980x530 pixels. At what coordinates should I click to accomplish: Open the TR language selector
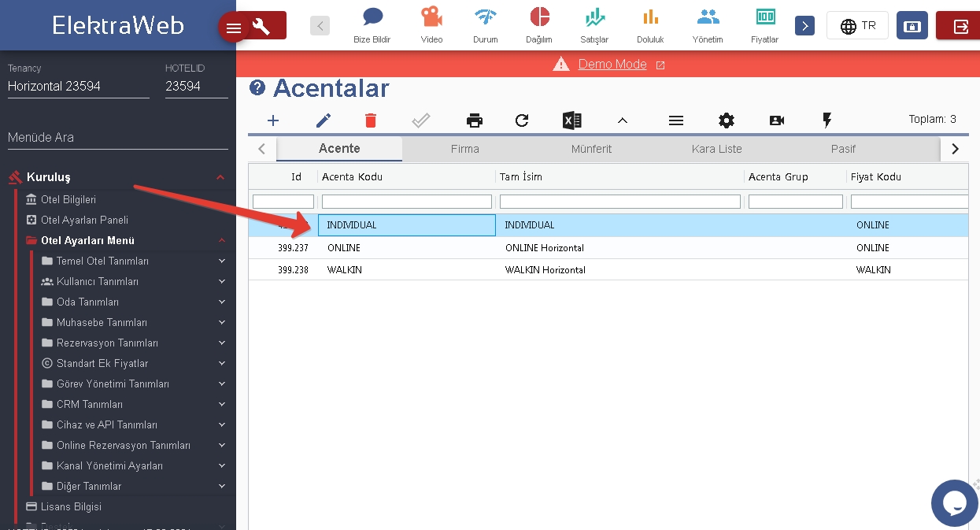pyautogui.click(x=857, y=26)
